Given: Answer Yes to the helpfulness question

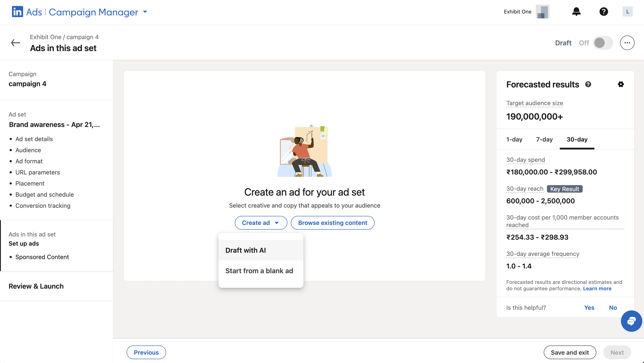Looking at the screenshot, I should click(589, 307).
